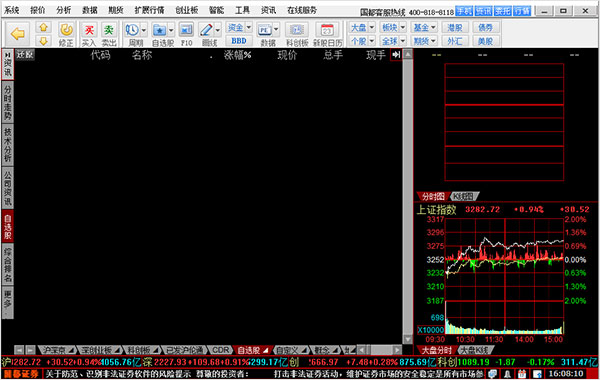Select the 画线 pencil drawing tool
600x380 pixels.
point(206,30)
